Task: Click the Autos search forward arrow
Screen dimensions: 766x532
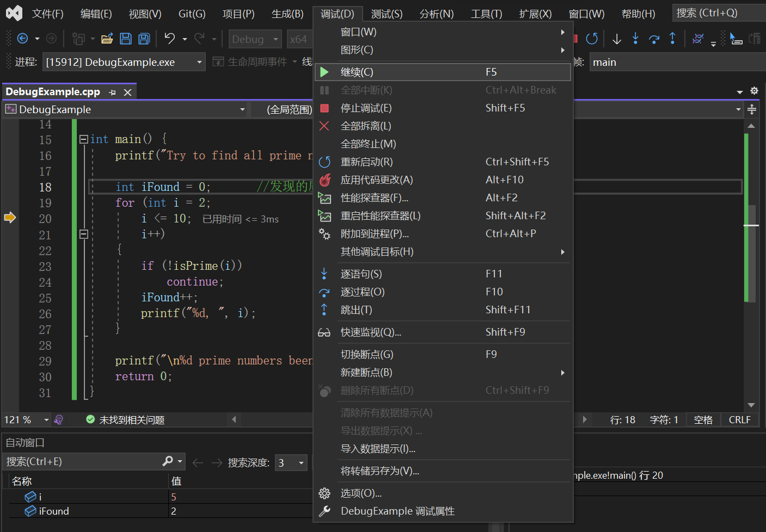Action: 217,462
